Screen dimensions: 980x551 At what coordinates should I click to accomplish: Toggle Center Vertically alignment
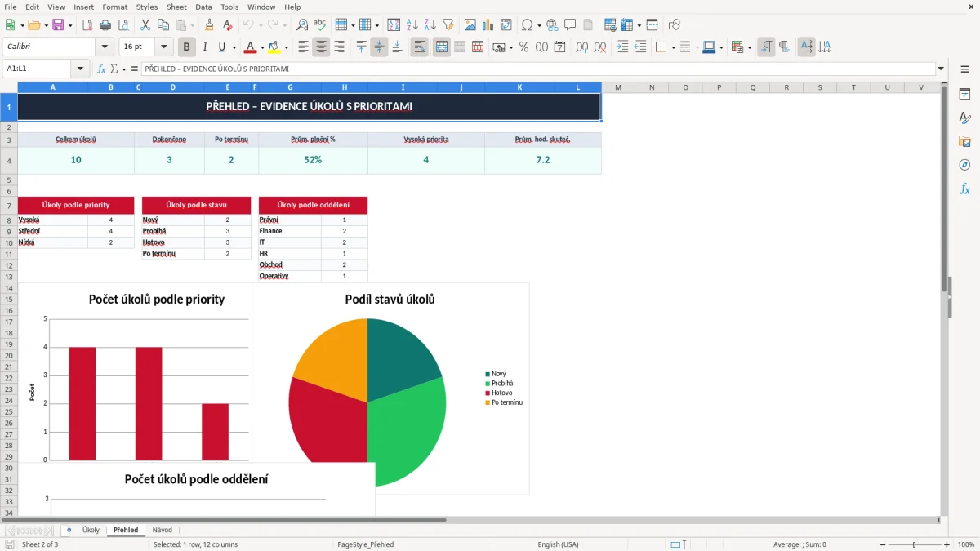(x=379, y=47)
